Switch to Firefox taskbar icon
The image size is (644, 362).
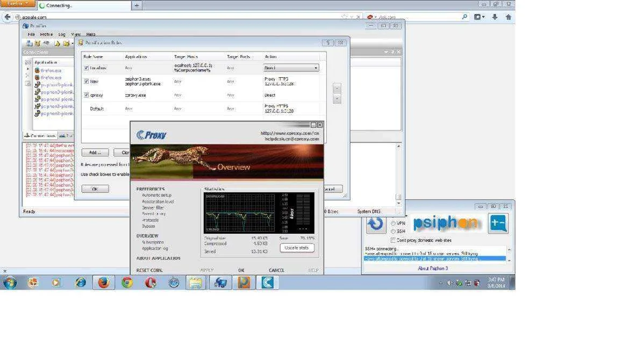tap(104, 283)
